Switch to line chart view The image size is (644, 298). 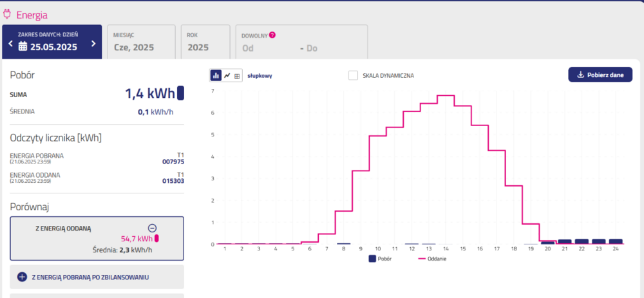[x=227, y=75]
